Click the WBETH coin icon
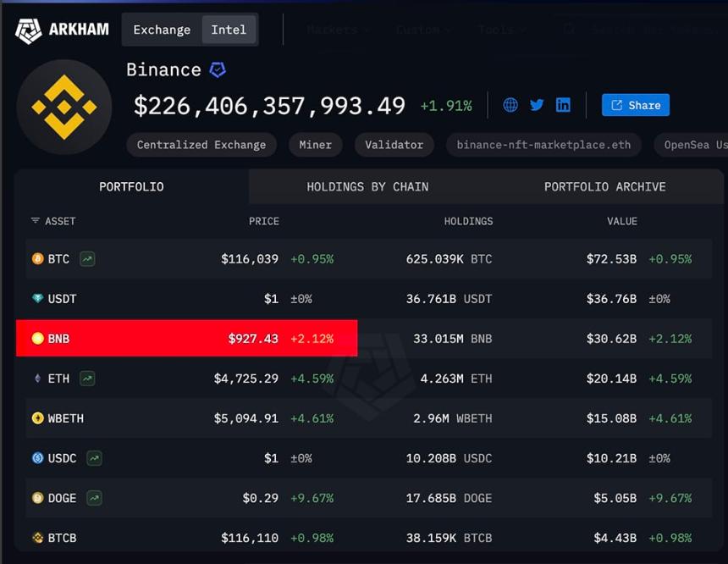This screenshot has height=564, width=728. (x=37, y=418)
